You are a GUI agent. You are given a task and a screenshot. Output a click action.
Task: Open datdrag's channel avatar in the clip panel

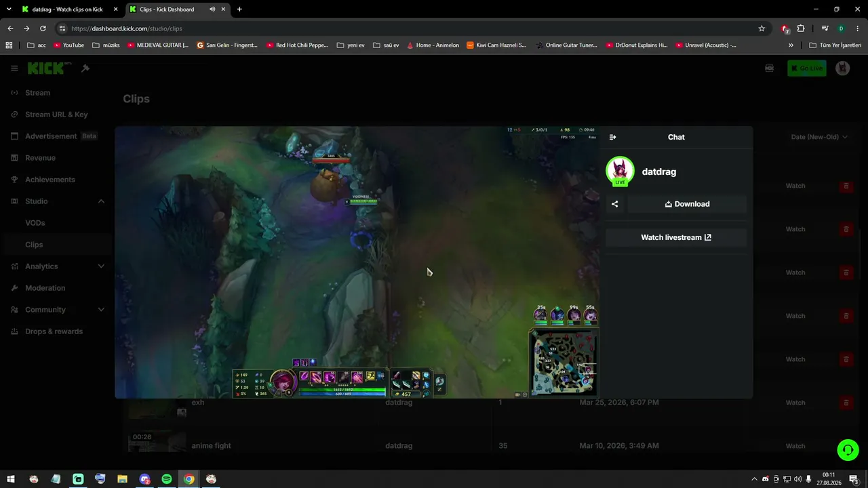620,171
